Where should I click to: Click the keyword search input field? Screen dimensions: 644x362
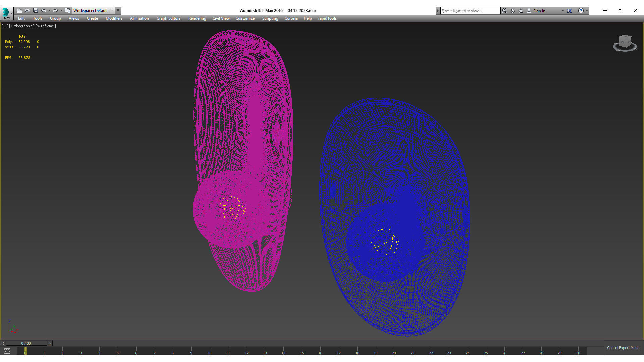(470, 11)
